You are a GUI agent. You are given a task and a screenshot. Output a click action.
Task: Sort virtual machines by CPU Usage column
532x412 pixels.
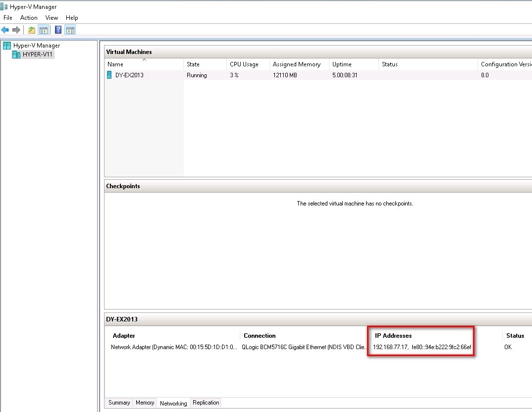(x=244, y=64)
